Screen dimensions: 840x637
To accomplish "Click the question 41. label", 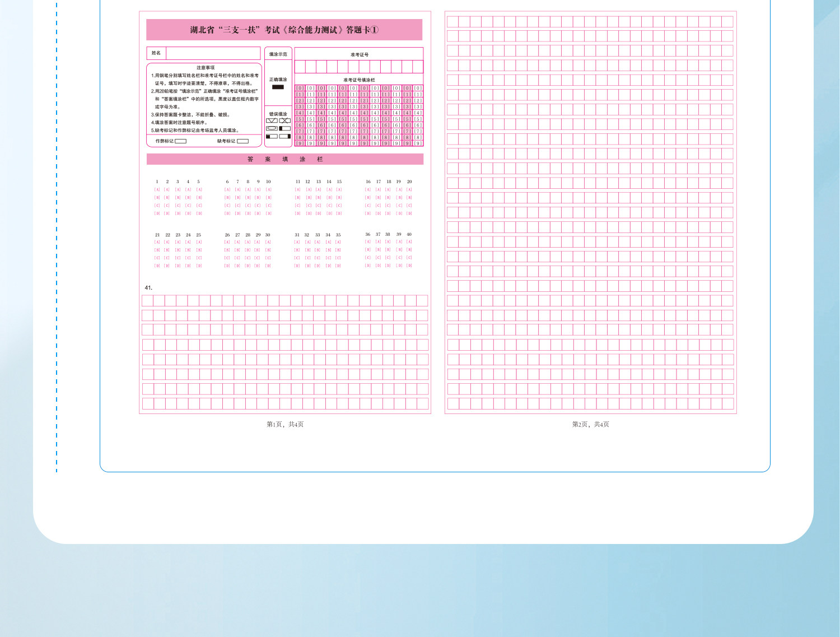I will 148,288.
